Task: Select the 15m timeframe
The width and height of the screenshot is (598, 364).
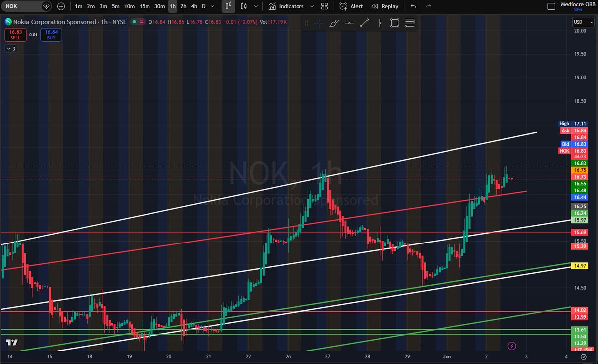Action: click(145, 6)
